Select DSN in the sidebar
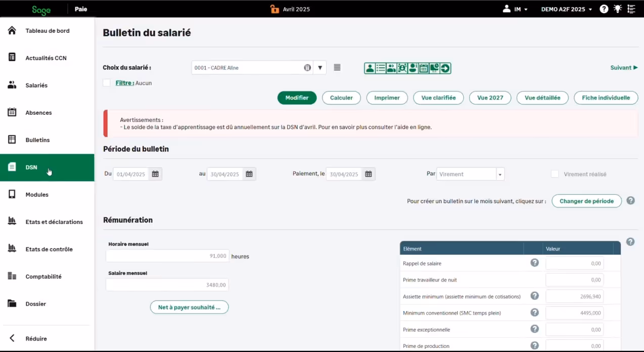Screen dimensions: 644x352 47,167
